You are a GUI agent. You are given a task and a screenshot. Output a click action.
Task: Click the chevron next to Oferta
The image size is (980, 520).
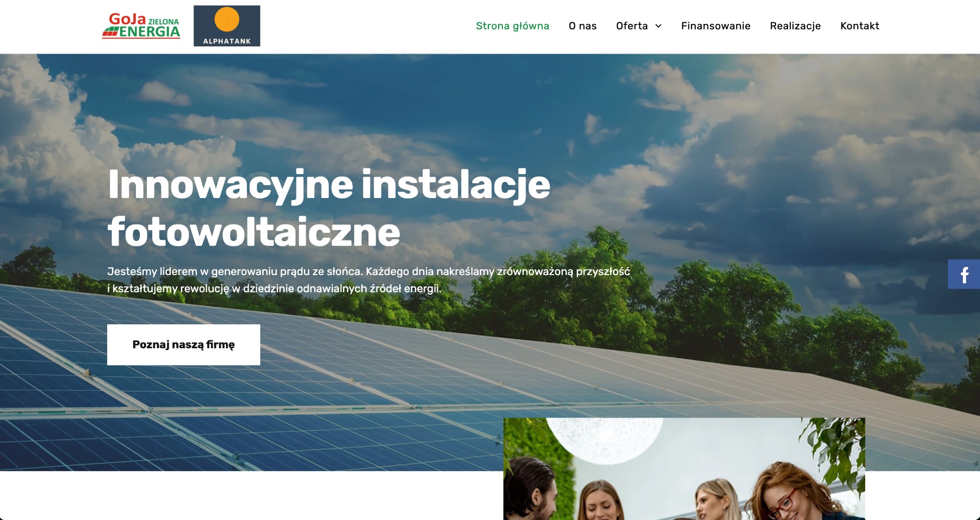659,26
